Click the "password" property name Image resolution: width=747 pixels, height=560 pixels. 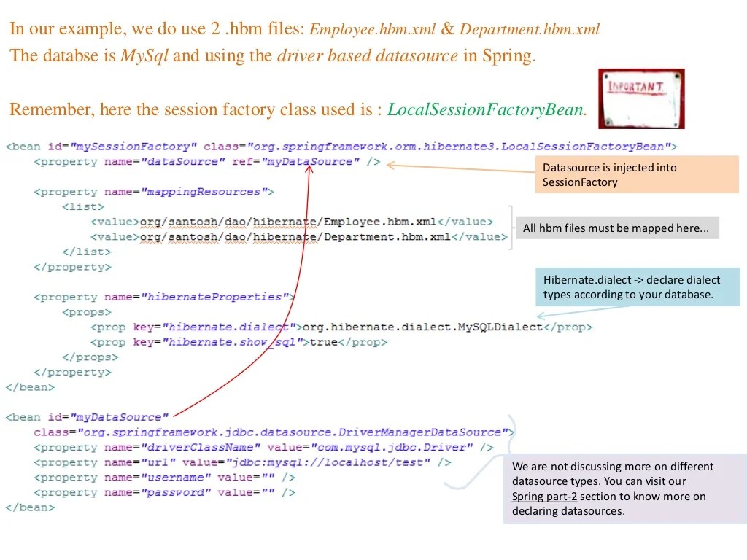point(176,493)
